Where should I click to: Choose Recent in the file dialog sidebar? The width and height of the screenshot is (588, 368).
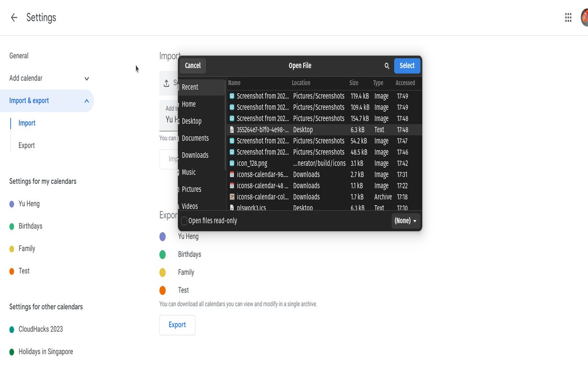tap(201, 87)
